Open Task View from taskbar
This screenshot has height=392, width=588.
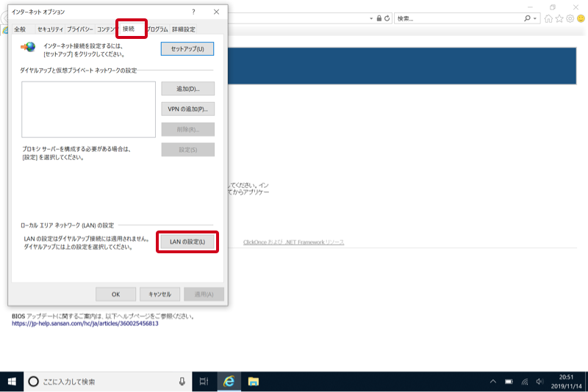[x=204, y=382]
